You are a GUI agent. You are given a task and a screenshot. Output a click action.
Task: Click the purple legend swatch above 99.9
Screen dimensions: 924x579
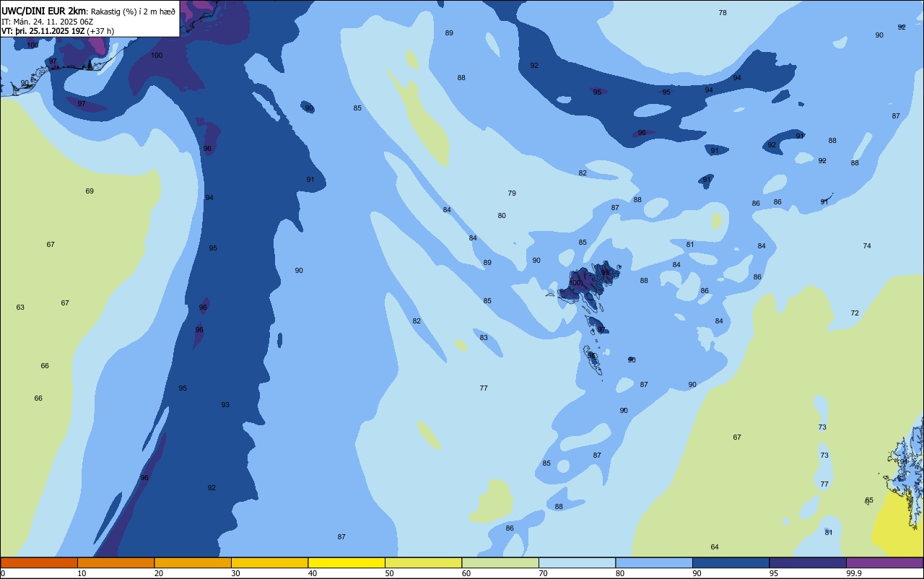coord(884,562)
